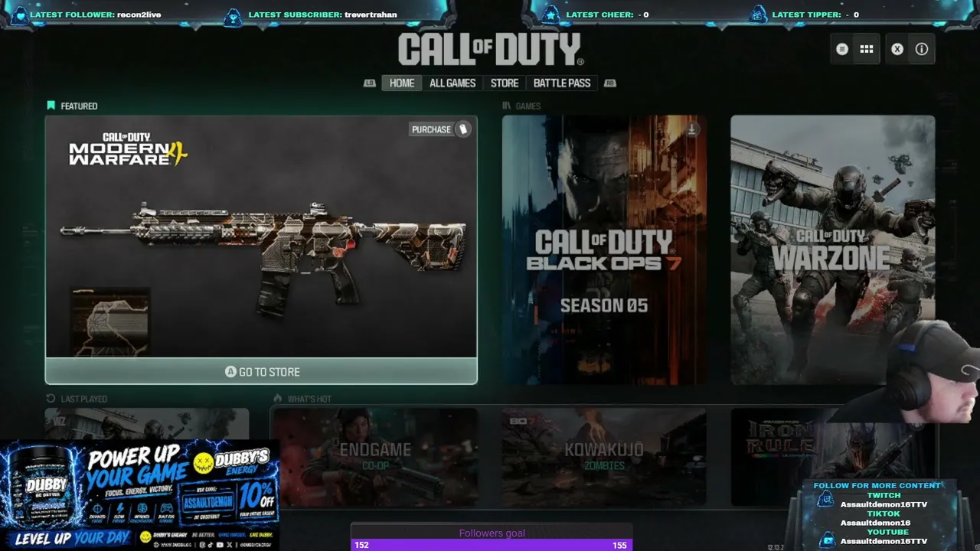980x551 pixels.
Task: Click the Dubby Energy ad banner
Action: click(x=139, y=495)
